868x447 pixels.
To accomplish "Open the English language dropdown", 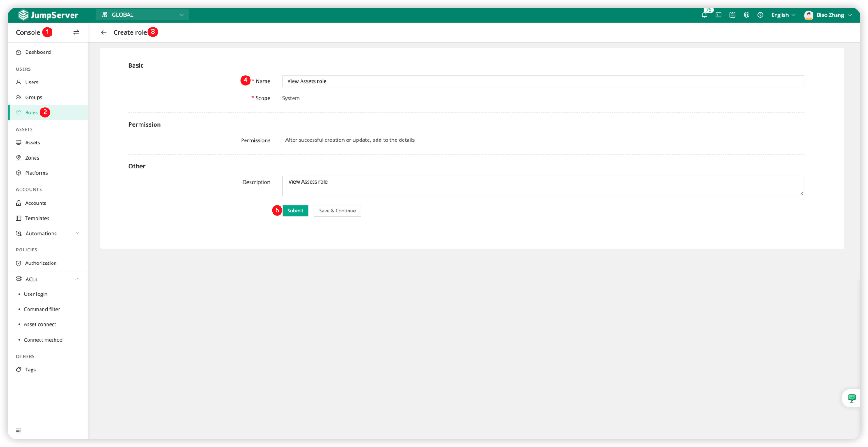I will coord(783,15).
